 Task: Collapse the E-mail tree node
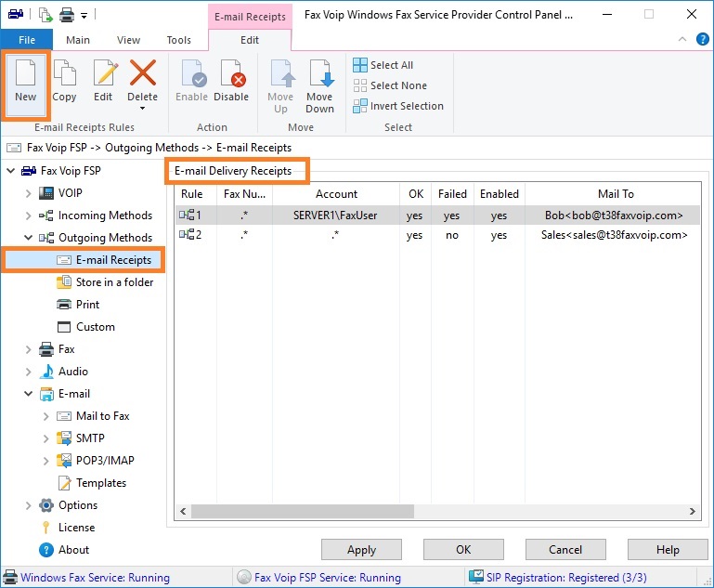pyautogui.click(x=28, y=394)
